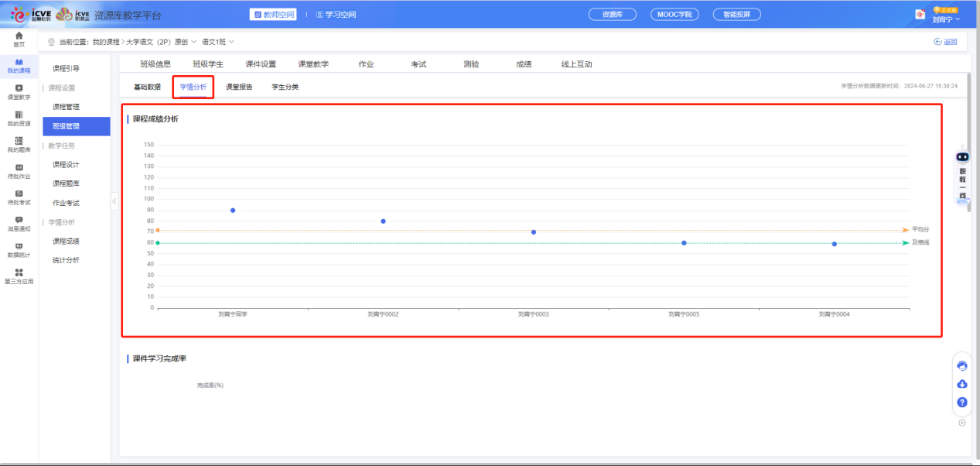
Task: Expand the 大学语文 course dropdown in breadcrumb
Action: (x=193, y=42)
